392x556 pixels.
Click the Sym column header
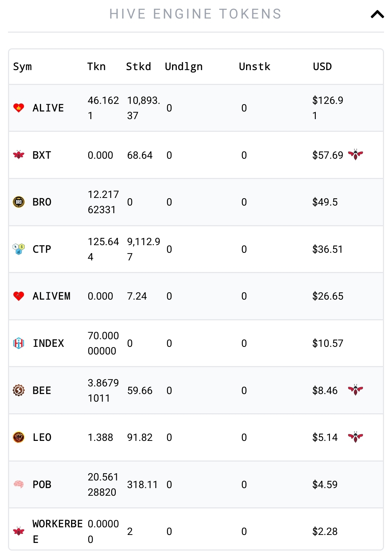point(23,67)
